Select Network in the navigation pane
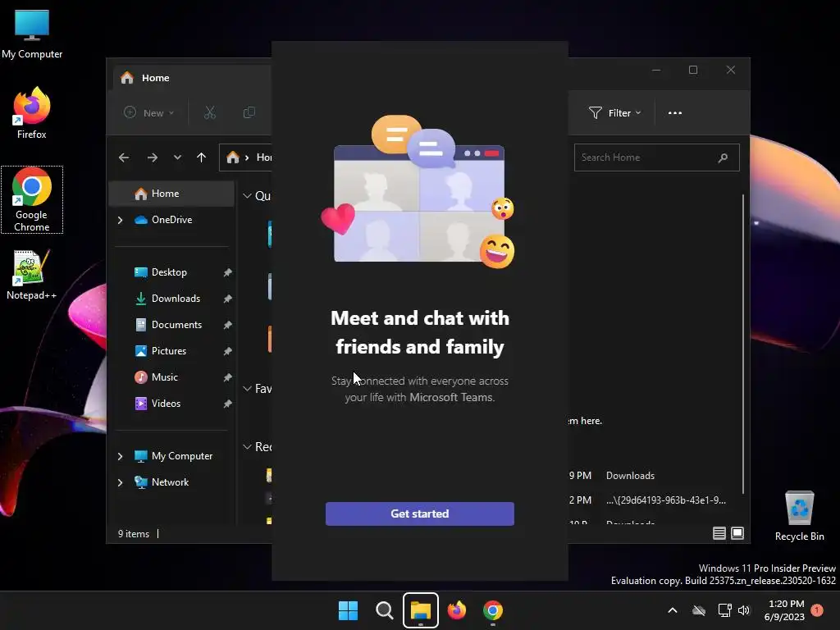Screen dimensions: 840x630 pyautogui.click(x=162, y=482)
